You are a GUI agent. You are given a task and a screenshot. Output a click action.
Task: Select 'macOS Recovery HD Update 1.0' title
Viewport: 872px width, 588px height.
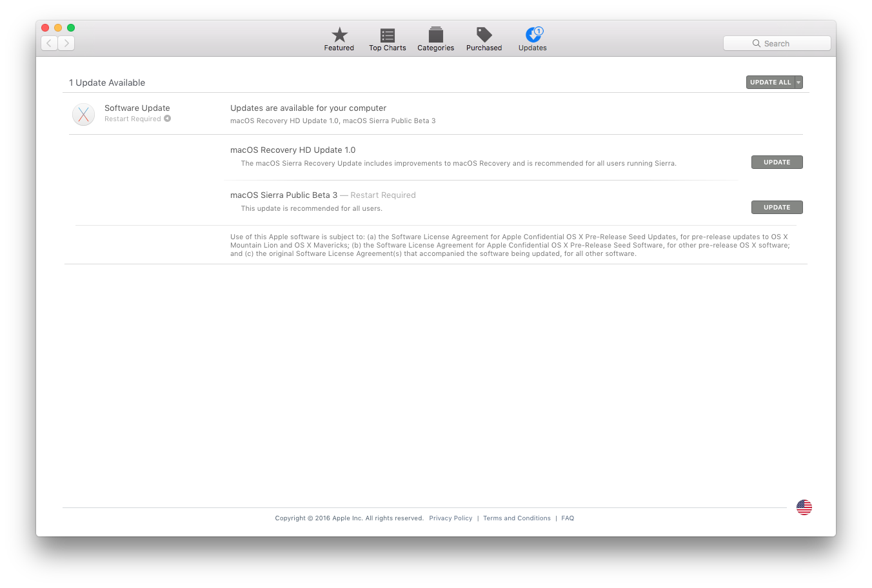tap(293, 150)
